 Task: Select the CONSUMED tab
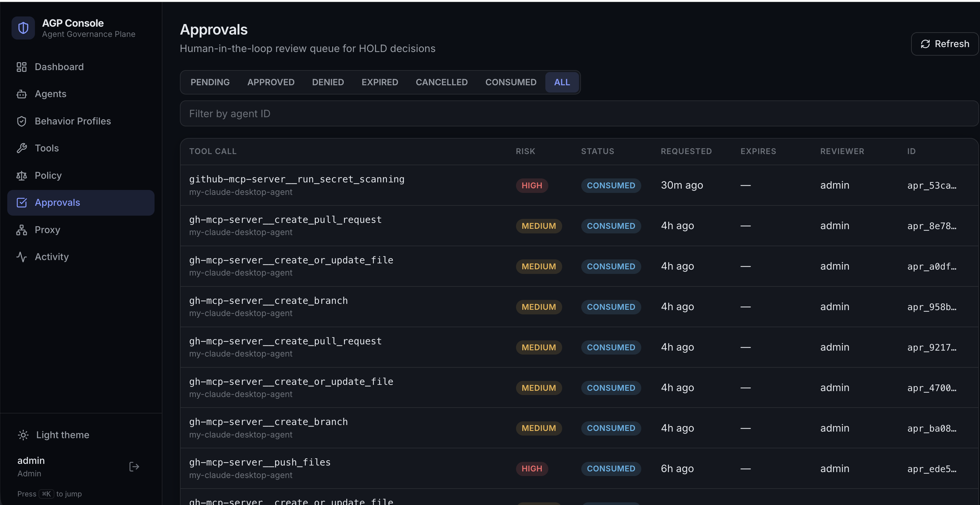511,82
